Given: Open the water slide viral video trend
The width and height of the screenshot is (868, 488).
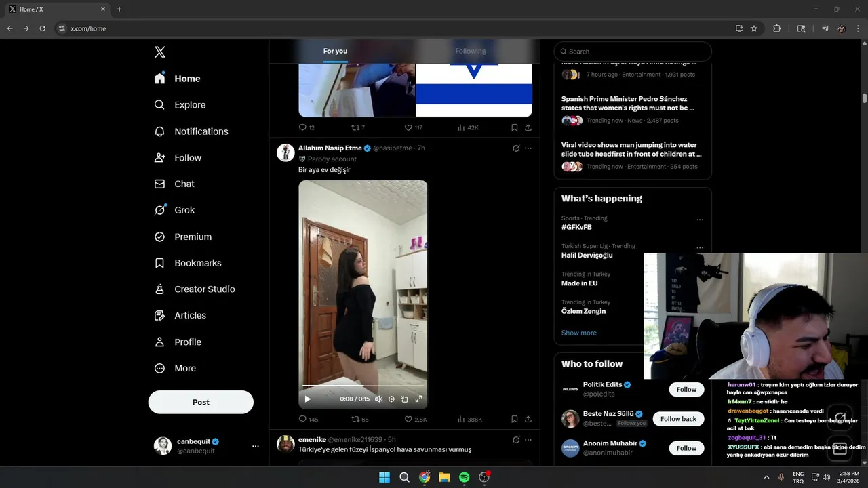Looking at the screenshot, I should click(x=633, y=155).
